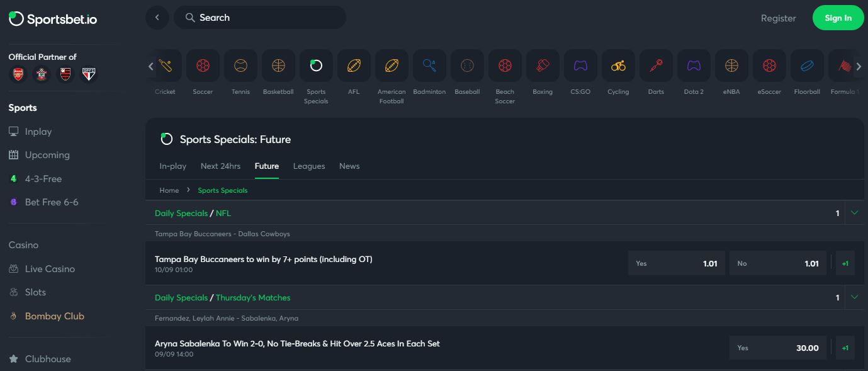Switch to the Leagues tab

coord(309,166)
